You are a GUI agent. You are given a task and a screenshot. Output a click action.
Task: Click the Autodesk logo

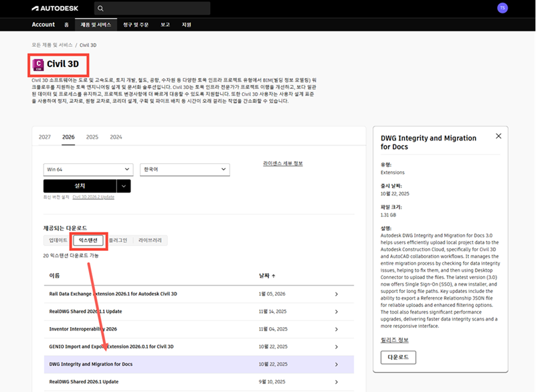coord(55,8)
